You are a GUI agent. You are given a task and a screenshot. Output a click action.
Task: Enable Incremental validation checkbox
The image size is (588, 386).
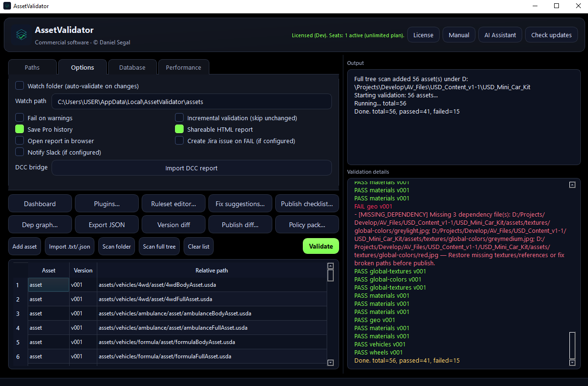(x=179, y=117)
